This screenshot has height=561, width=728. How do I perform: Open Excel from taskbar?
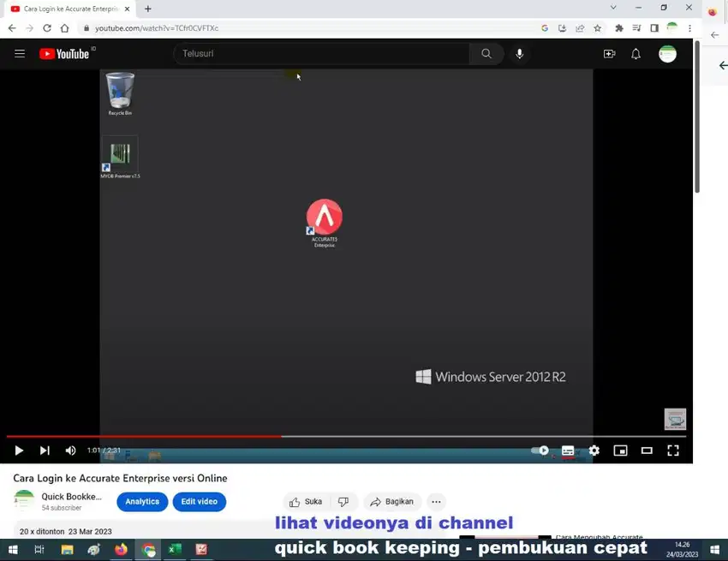click(175, 550)
